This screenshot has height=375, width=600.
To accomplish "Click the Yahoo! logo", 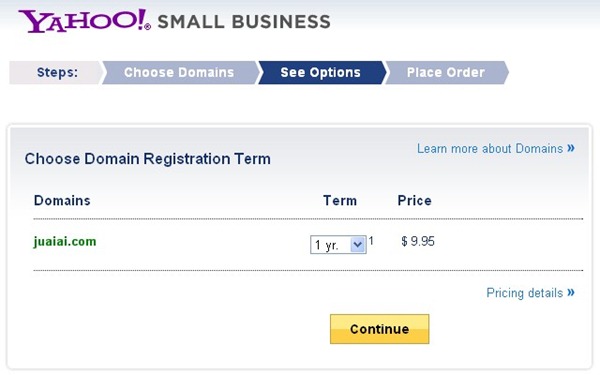I will (85, 21).
